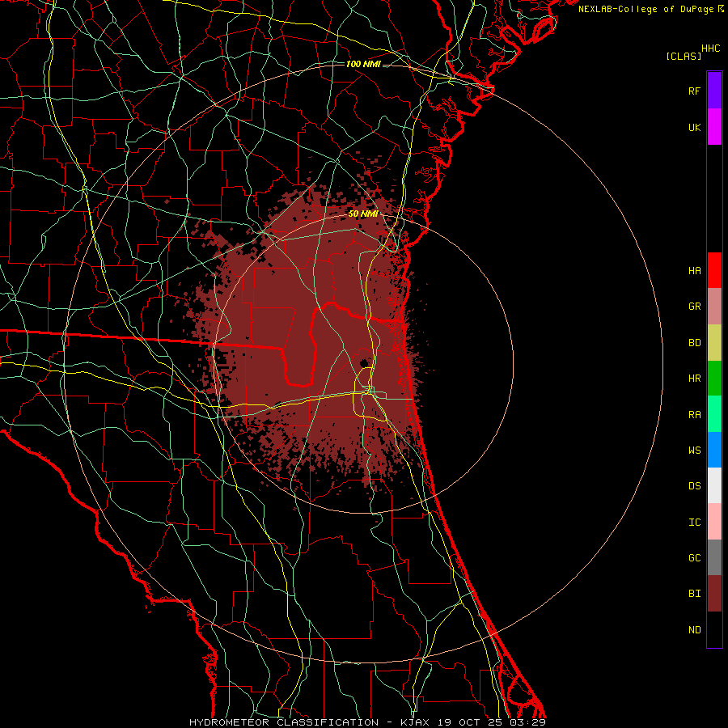Click the RF purple color swatch

click(x=714, y=91)
